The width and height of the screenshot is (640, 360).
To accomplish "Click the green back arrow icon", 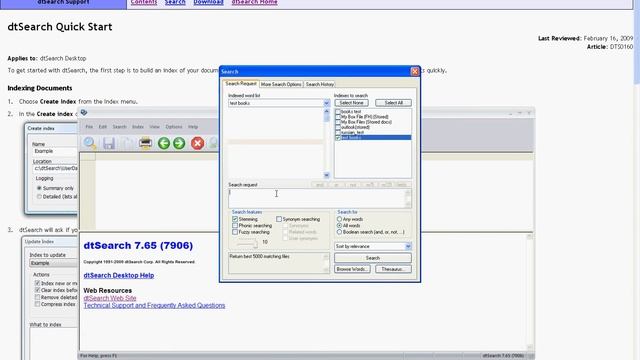I will [164, 143].
